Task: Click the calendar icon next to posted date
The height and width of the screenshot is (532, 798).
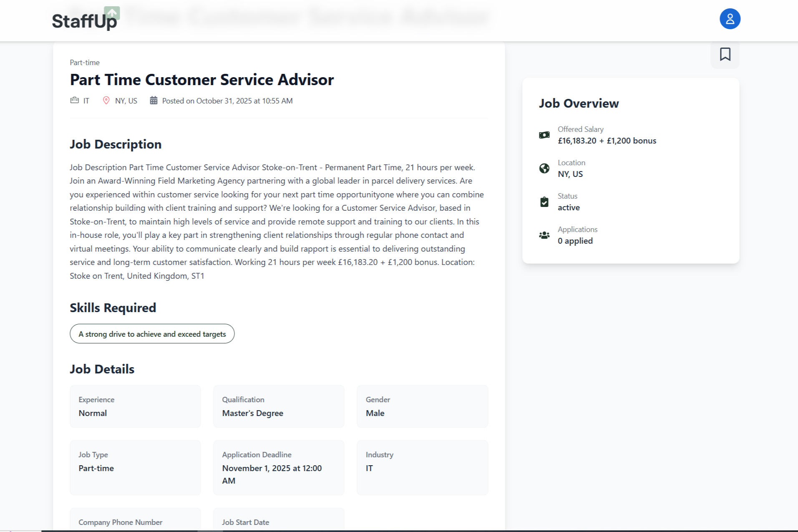Action: click(154, 100)
